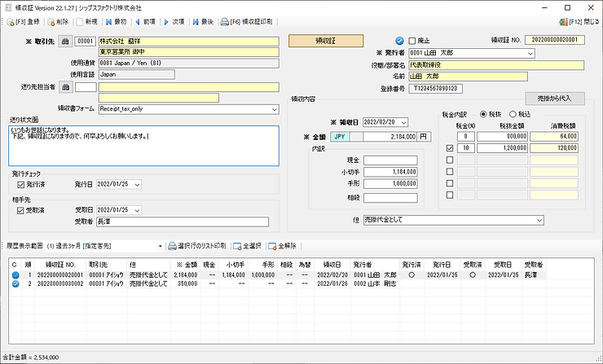The width and height of the screenshot is (603, 364).
Task: Click the 売掛から代入 button
Action: (x=555, y=99)
